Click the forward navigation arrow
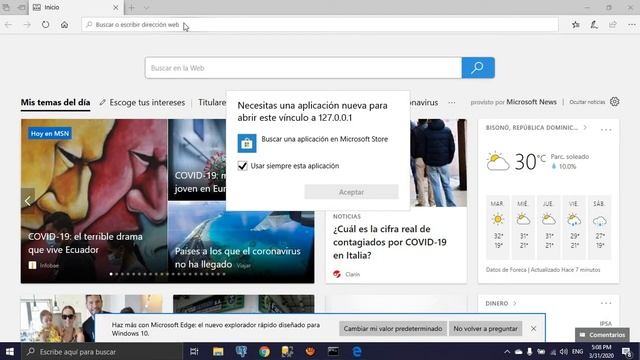 (x=27, y=25)
